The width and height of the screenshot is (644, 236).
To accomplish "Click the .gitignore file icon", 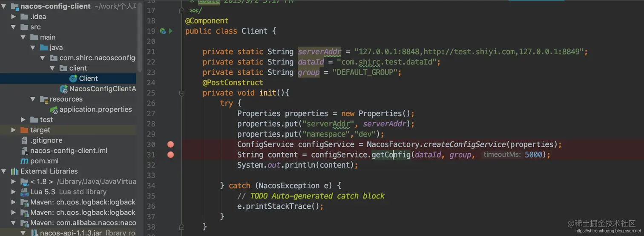I will (24, 140).
